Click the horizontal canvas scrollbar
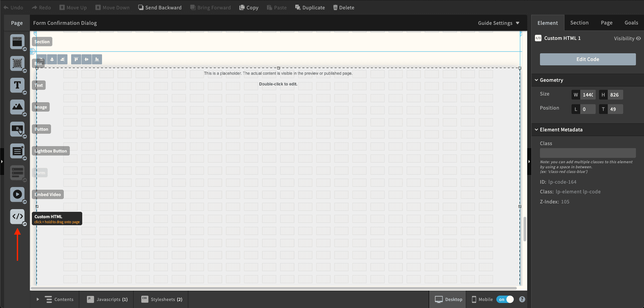644x308 pixels. coord(274,288)
